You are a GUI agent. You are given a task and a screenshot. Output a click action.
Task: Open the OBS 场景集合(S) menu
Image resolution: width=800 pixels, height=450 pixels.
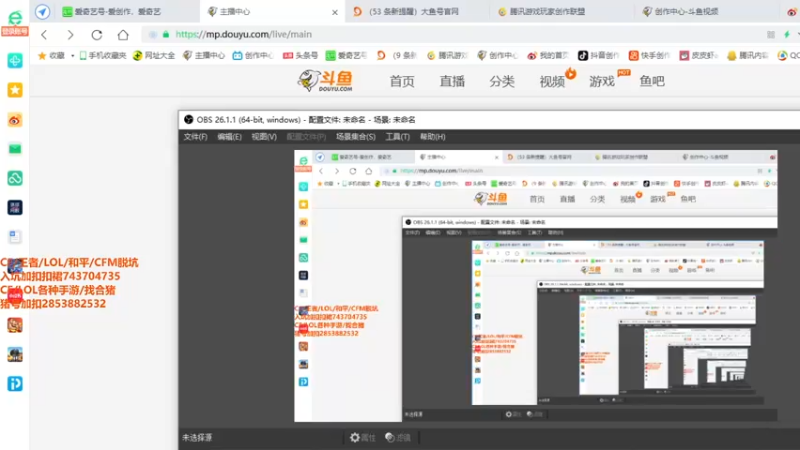pos(356,137)
